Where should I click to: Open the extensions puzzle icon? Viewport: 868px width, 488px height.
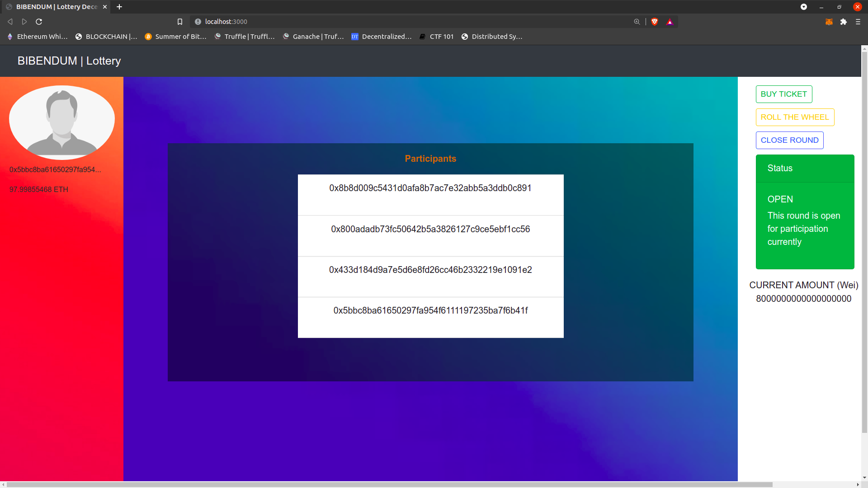click(x=844, y=22)
